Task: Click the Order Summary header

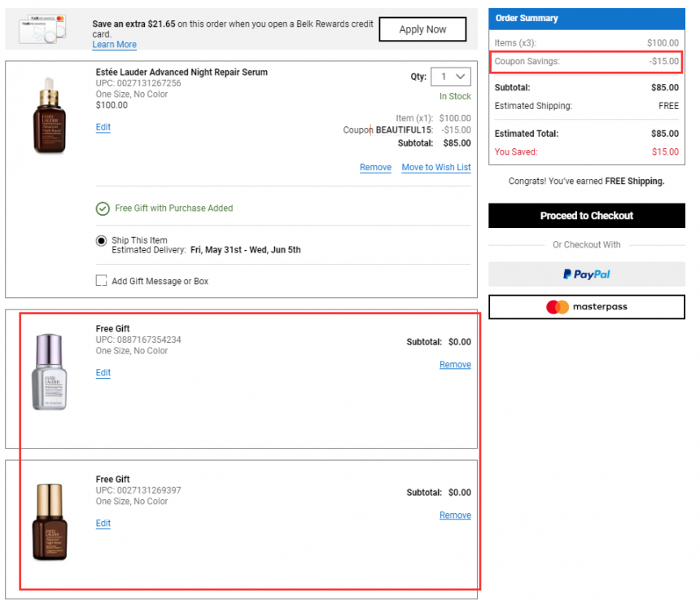Action: pos(587,19)
